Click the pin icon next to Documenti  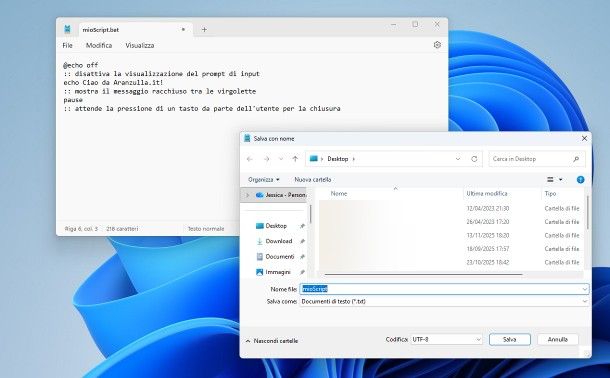pos(302,257)
